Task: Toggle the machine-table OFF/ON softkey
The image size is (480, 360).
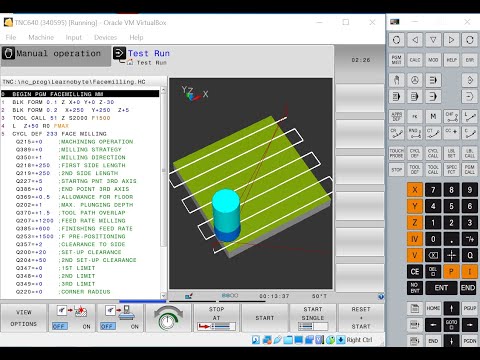Action: click(120, 318)
